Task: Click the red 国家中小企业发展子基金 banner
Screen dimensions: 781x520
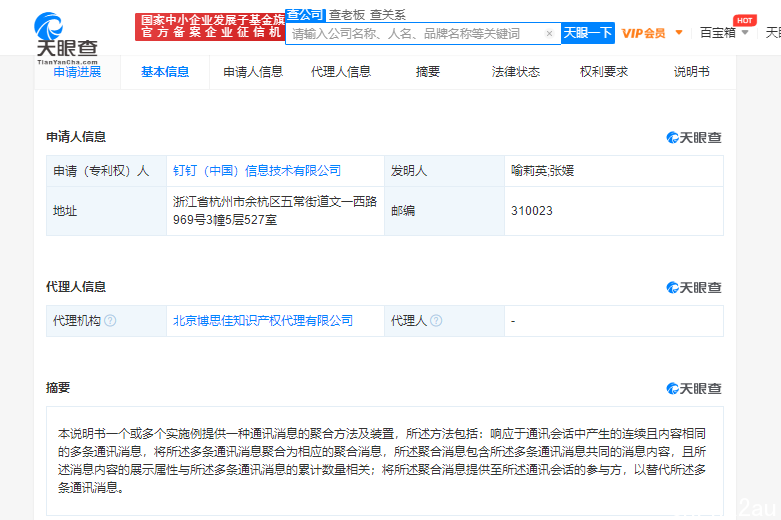Action: pos(210,26)
